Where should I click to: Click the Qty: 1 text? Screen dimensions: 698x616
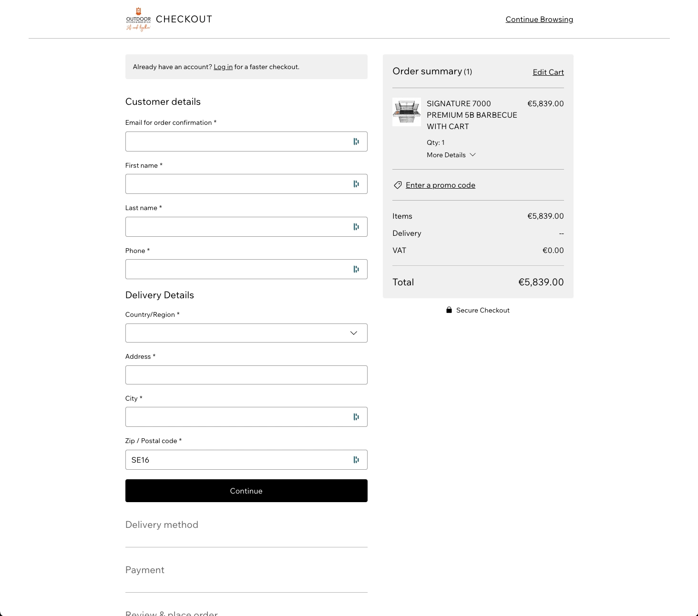[x=436, y=142]
